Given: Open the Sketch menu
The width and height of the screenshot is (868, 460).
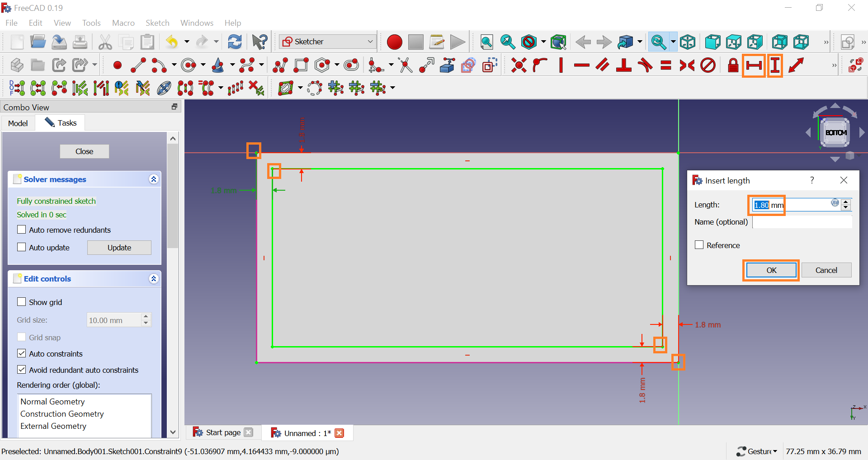Looking at the screenshot, I should point(157,23).
